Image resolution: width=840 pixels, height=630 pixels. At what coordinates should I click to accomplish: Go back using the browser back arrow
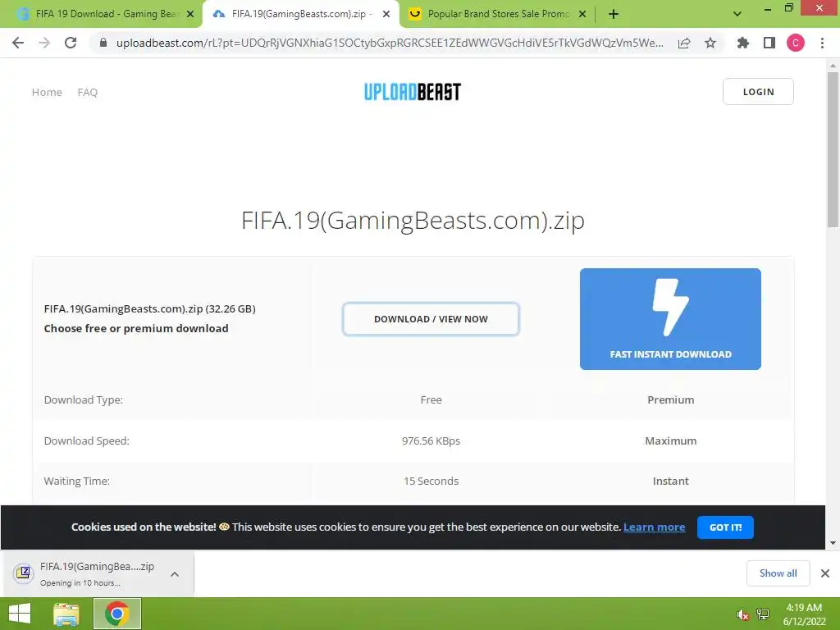point(18,43)
